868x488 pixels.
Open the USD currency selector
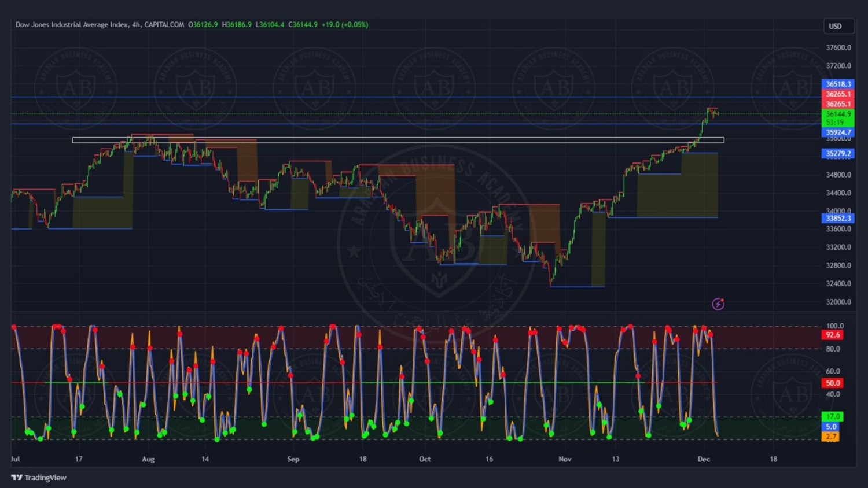(838, 26)
